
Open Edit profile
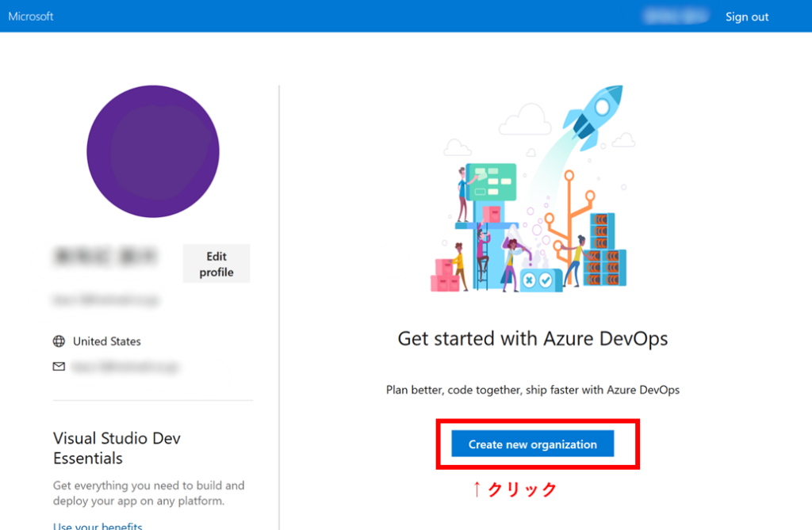[x=216, y=264]
